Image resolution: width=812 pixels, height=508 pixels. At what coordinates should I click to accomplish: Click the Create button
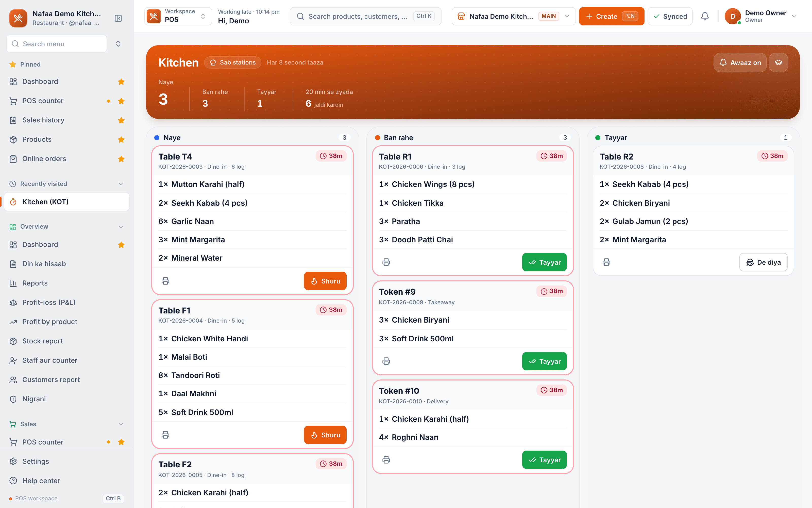[611, 16]
